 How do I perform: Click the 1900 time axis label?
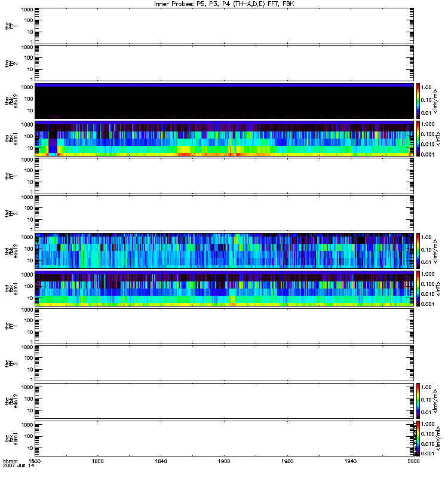click(225, 461)
